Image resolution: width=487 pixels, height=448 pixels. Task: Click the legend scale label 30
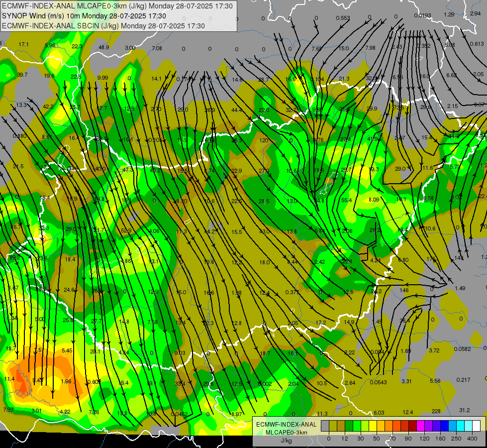[x=361, y=439]
